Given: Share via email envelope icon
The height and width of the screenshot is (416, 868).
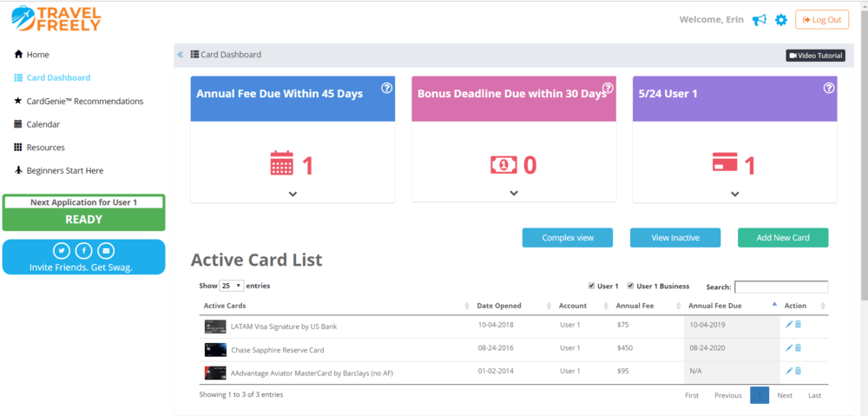Looking at the screenshot, I should [x=106, y=251].
